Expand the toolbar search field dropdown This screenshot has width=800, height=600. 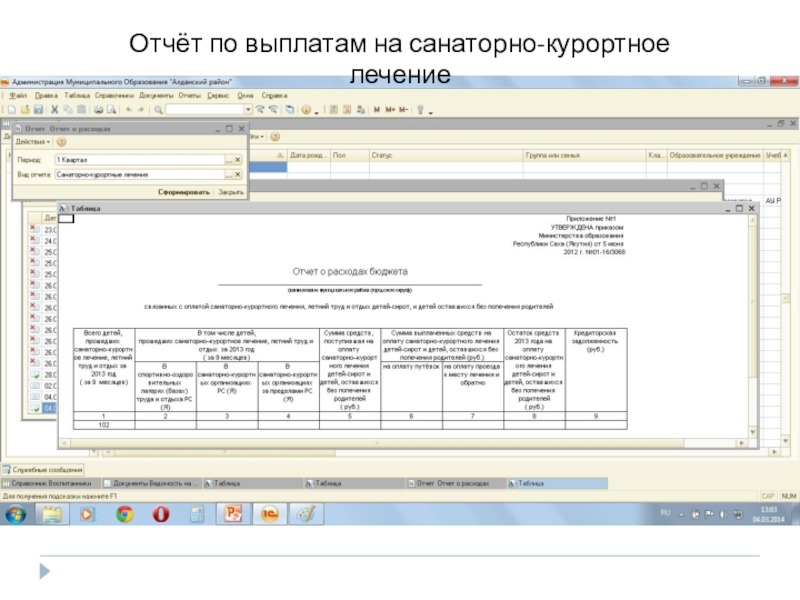pyautogui.click(x=248, y=110)
